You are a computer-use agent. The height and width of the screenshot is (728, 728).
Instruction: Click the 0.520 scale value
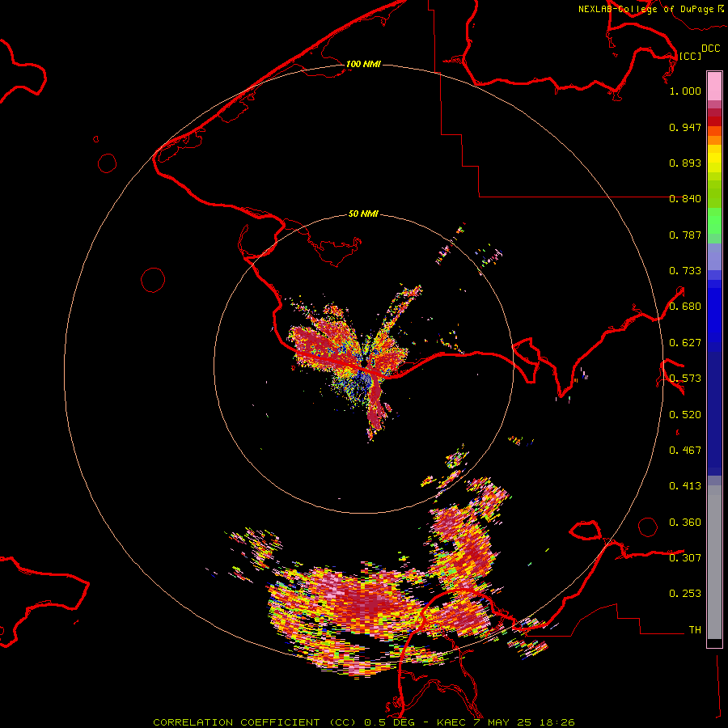(685, 415)
